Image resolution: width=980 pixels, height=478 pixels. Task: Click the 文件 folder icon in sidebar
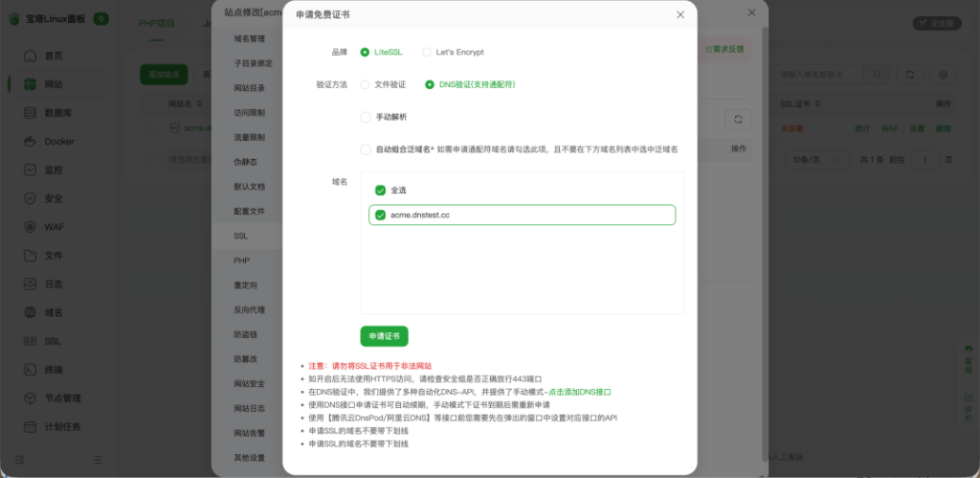pos(30,255)
